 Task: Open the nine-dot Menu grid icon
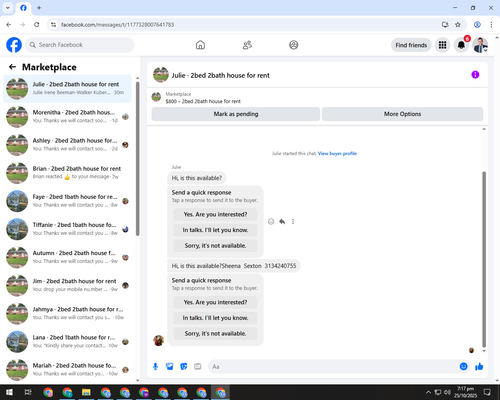click(x=442, y=45)
